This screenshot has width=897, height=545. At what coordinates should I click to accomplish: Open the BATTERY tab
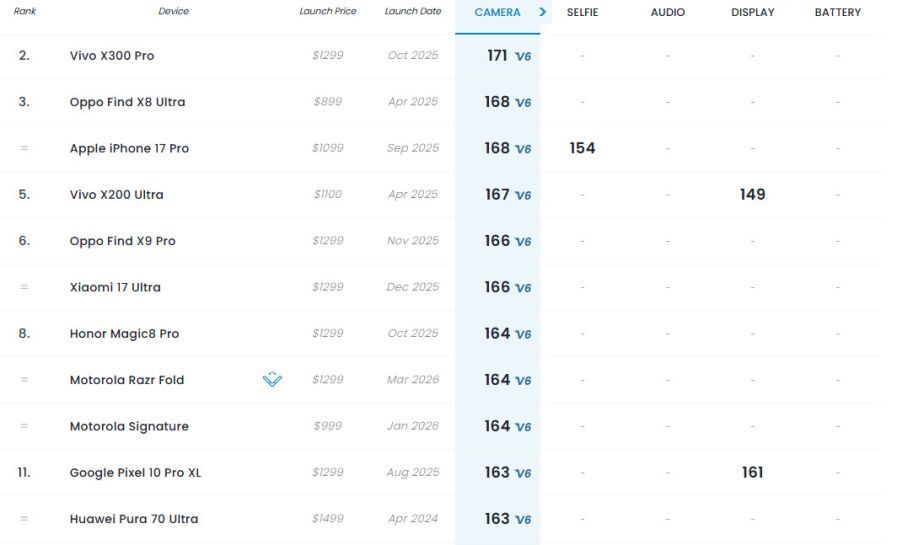[x=837, y=12]
